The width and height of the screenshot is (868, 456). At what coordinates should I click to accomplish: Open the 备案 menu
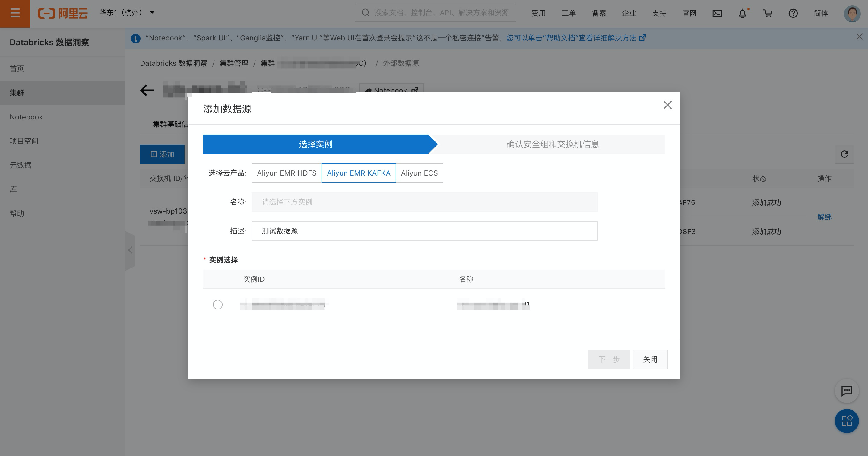599,13
